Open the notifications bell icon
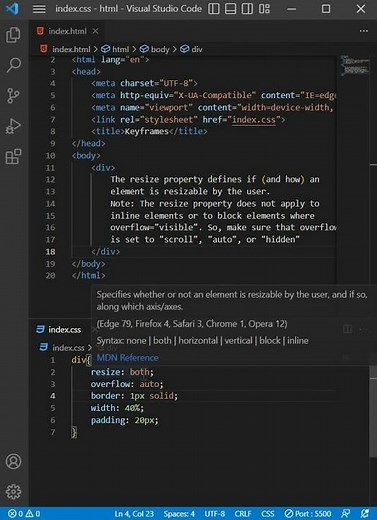This screenshot has height=520, width=377. [x=365, y=514]
